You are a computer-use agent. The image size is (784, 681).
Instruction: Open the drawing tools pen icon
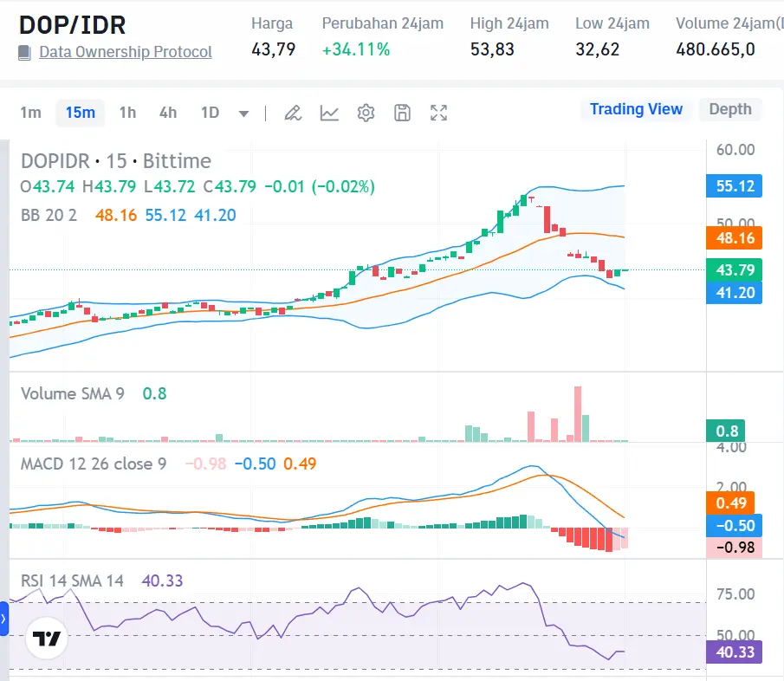pyautogui.click(x=292, y=113)
